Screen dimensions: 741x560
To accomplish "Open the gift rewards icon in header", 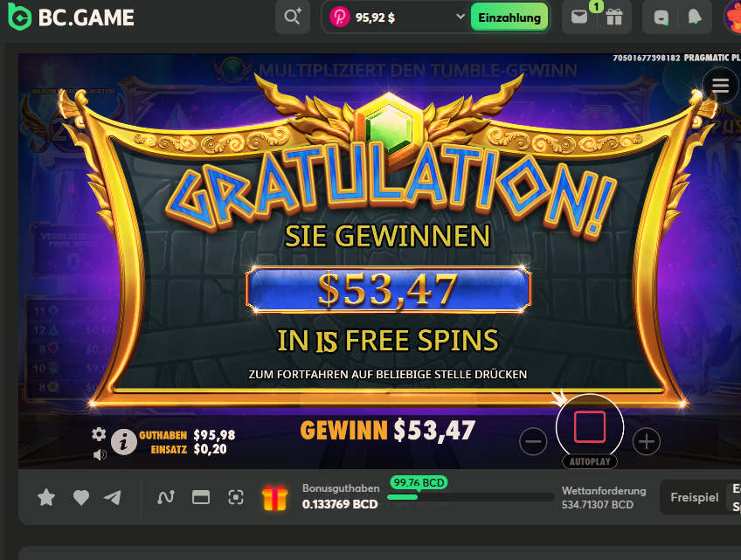I will 614,17.
